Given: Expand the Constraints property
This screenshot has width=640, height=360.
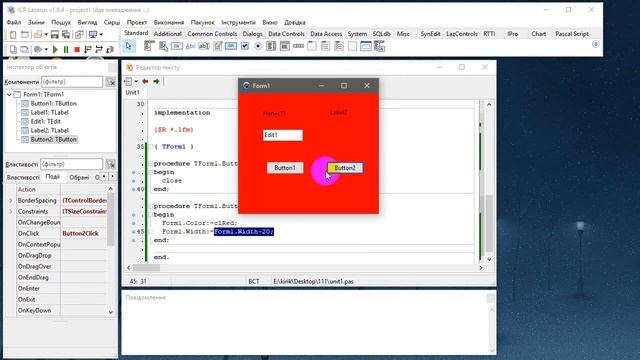Looking at the screenshot, I should tap(11, 212).
